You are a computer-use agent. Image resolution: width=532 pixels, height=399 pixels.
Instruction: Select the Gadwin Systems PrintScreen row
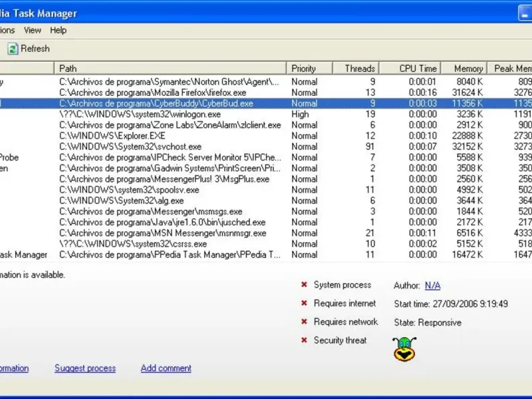click(x=266, y=168)
